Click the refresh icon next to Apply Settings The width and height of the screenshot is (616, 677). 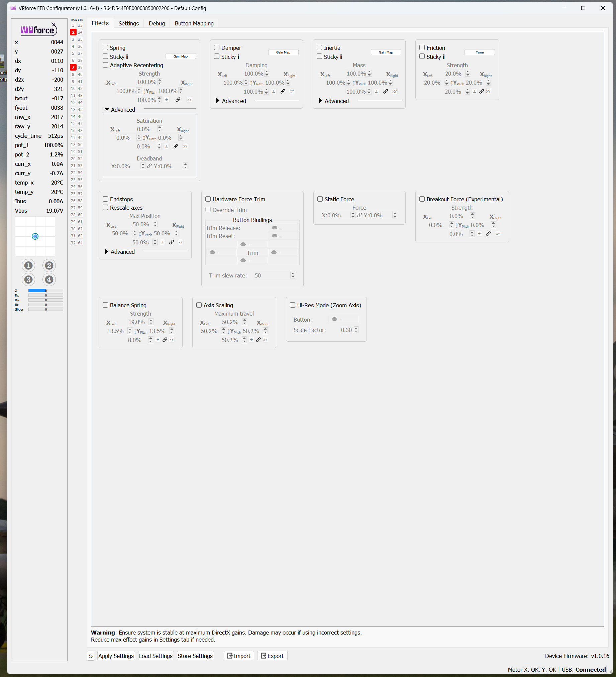click(90, 656)
